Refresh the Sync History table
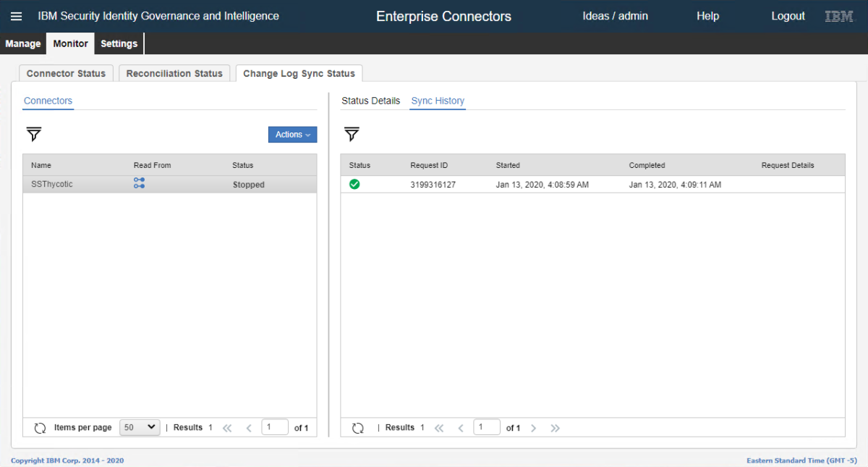The width and height of the screenshot is (868, 467). [357, 428]
